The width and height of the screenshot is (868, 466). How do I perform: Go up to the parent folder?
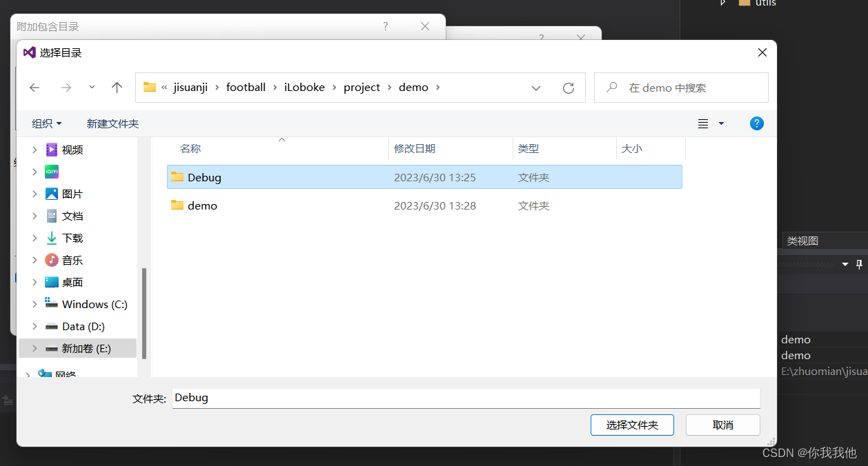[117, 88]
